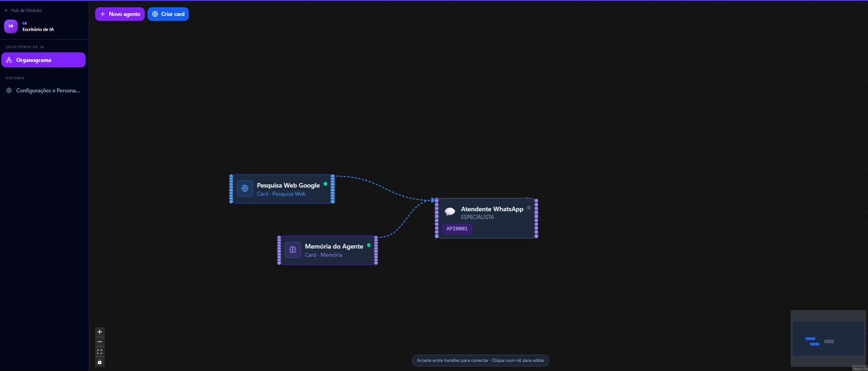The image size is (868, 371).
Task: Click the globe icon in Criar card
Action: coord(155,14)
